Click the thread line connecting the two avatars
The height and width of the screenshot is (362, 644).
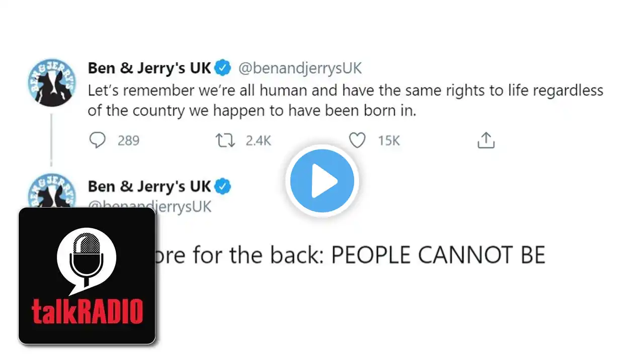tap(51, 138)
